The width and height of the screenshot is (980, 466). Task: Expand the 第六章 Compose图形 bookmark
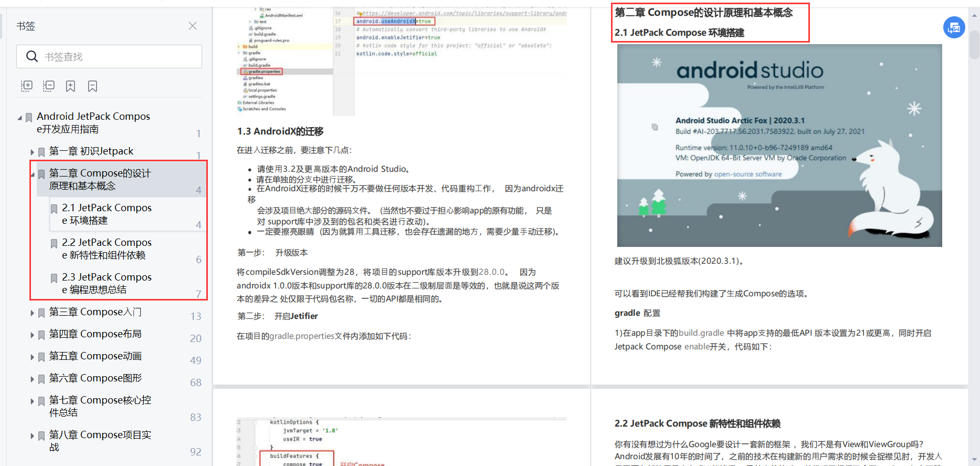(x=32, y=379)
